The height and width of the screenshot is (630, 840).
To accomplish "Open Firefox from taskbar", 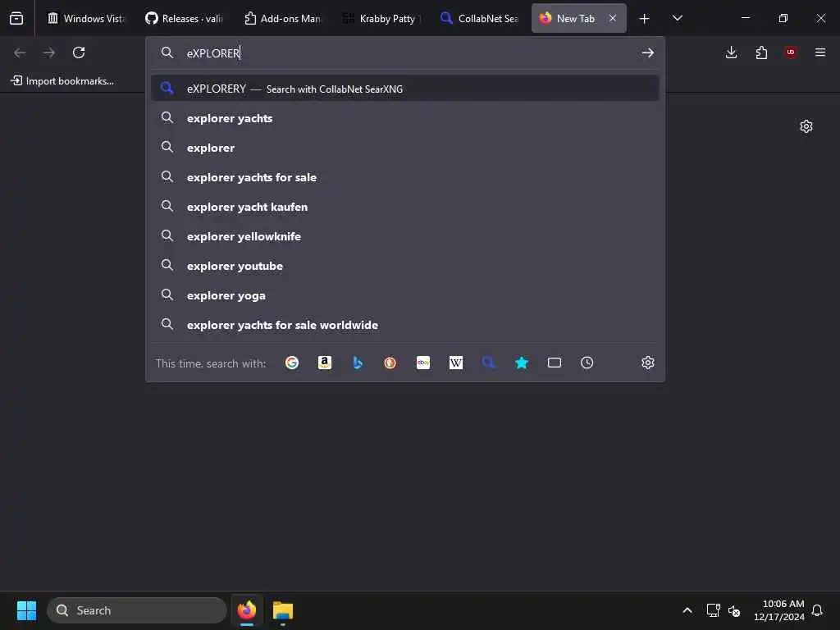I will [x=247, y=610].
